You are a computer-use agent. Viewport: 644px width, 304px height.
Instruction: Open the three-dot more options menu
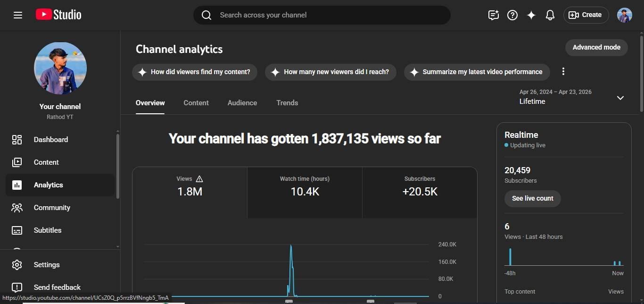[x=563, y=72]
